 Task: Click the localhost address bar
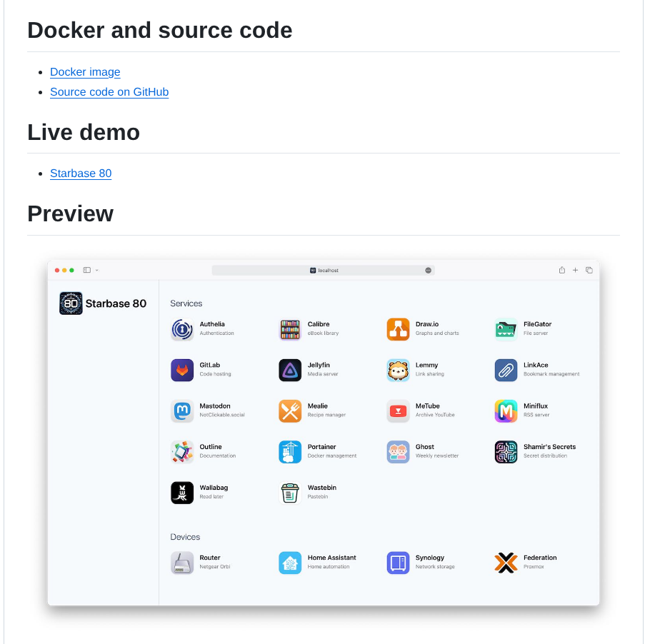[x=324, y=271]
